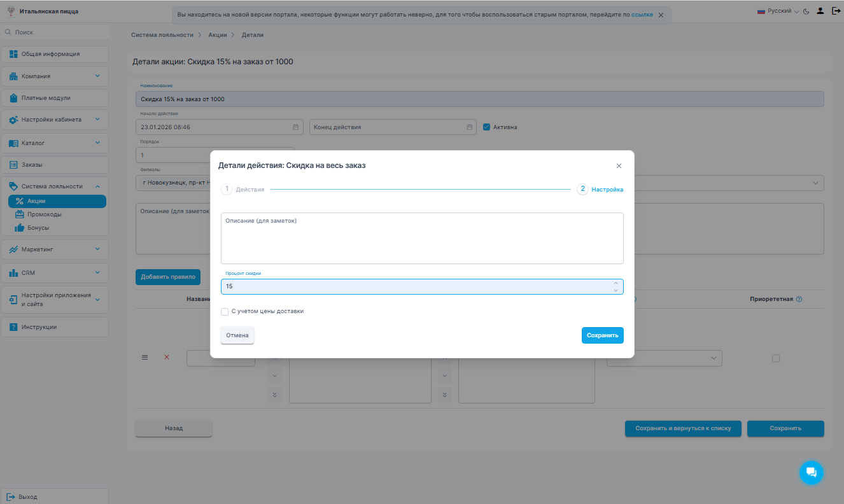Close the Детали действия dialog
The image size is (844, 504).
619,165
